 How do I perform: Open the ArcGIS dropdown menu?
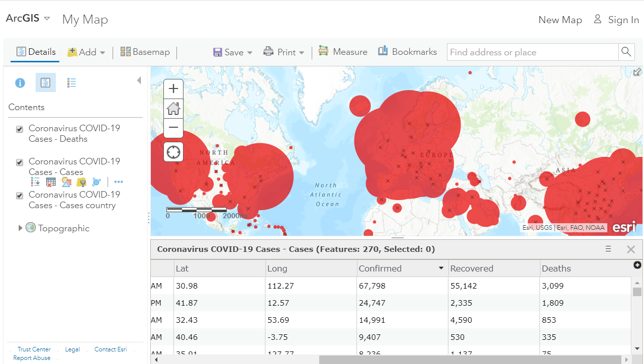click(x=28, y=18)
